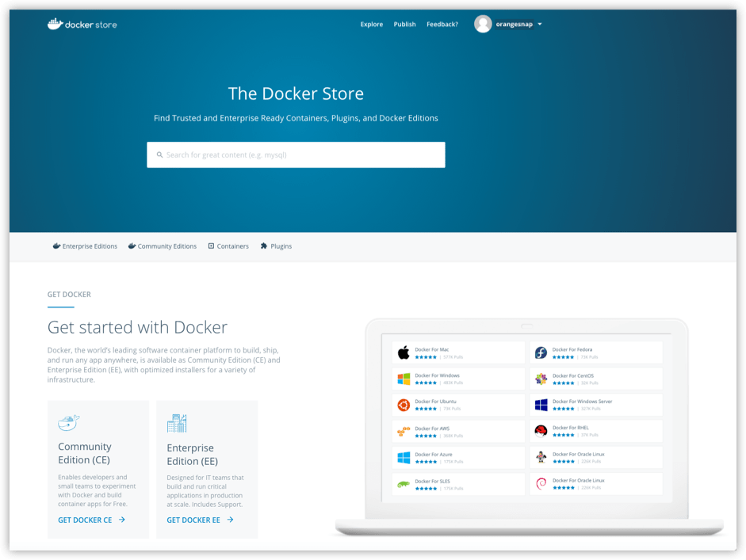Open the Explore menu
Image resolution: width=746 pixels, height=560 pixels.
371,24
